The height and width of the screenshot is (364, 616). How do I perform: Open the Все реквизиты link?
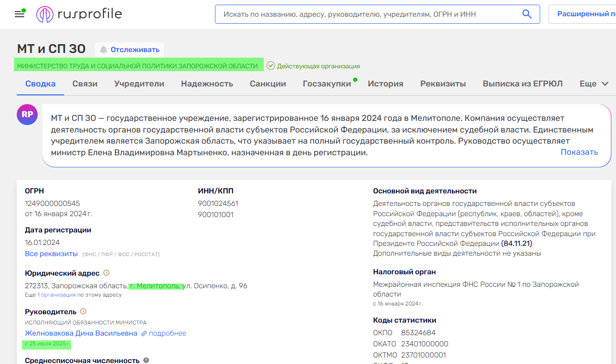(x=51, y=254)
